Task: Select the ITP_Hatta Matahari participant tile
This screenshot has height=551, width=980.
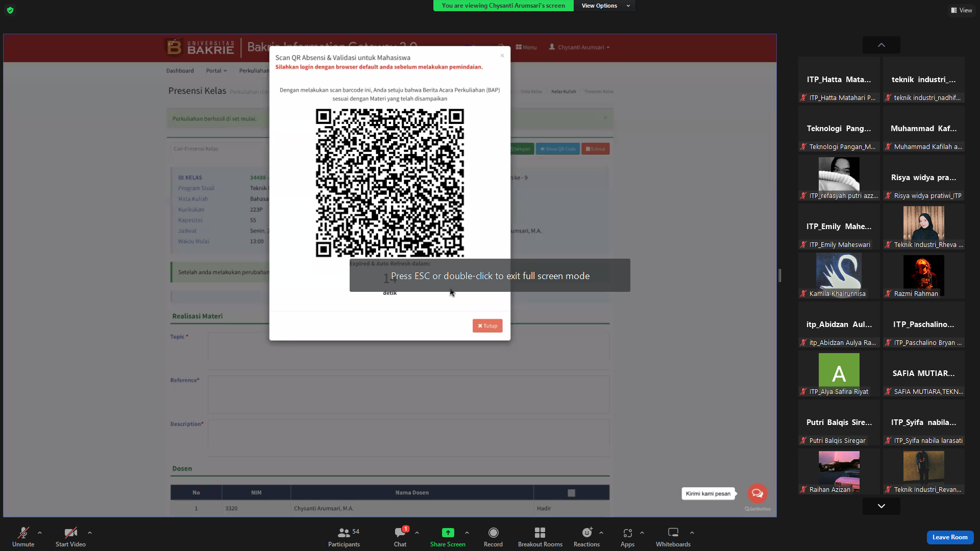Action: 839,80
